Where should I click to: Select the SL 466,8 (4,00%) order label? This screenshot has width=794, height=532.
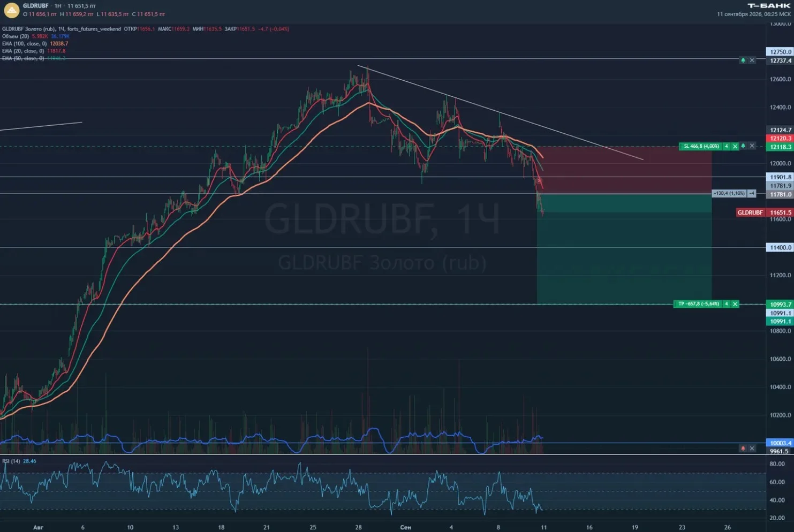[x=701, y=146]
